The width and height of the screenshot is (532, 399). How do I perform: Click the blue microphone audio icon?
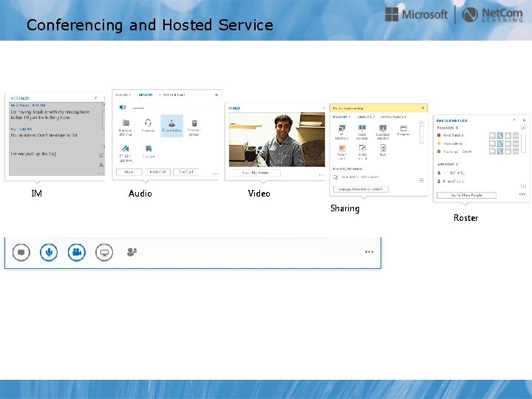[x=49, y=253]
